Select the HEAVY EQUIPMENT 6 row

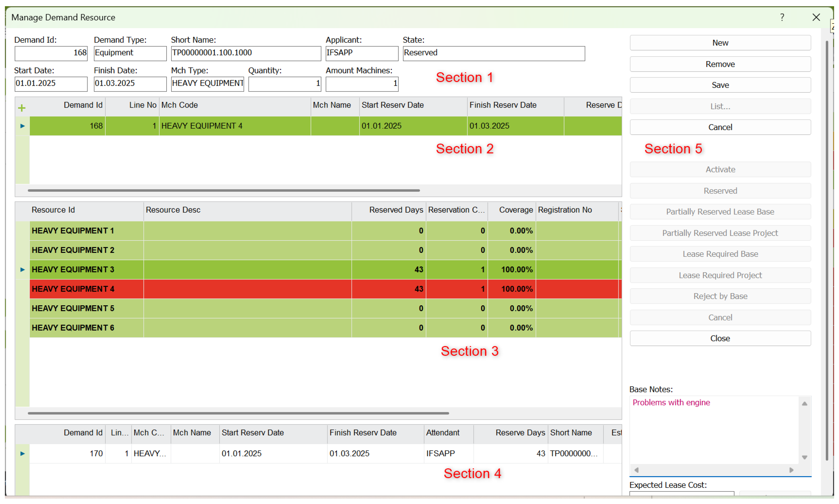pyautogui.click(x=325, y=328)
